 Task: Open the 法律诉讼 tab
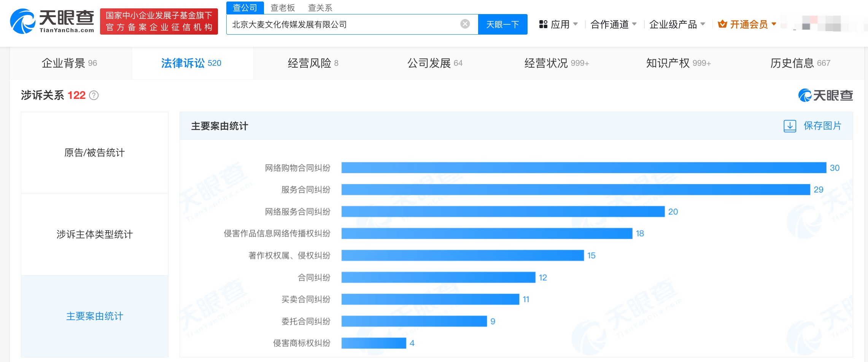click(x=192, y=63)
